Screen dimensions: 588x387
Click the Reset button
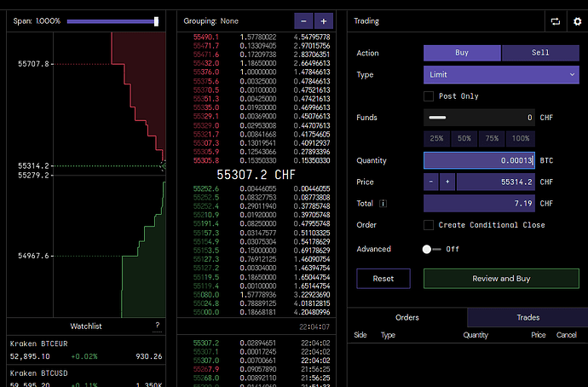[383, 279]
